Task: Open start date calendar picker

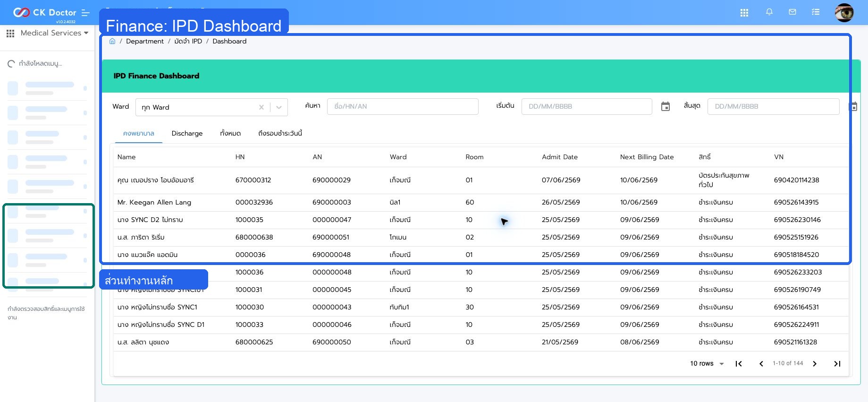Action: pyautogui.click(x=666, y=107)
